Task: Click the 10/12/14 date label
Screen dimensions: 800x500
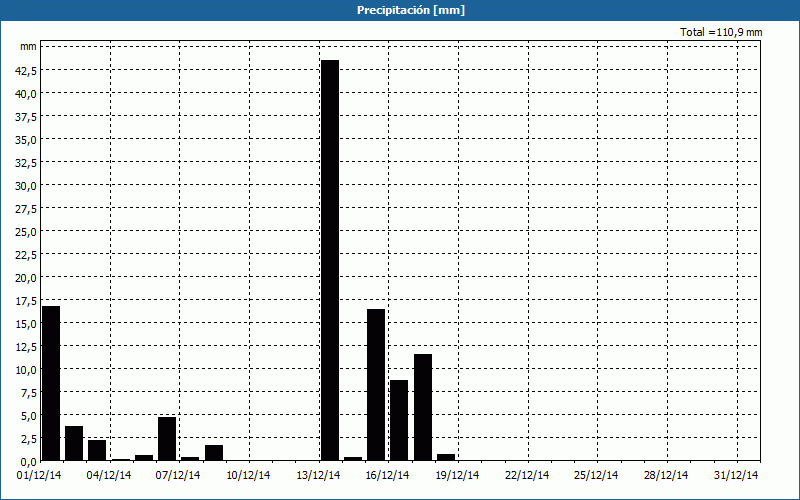Action: (248, 475)
